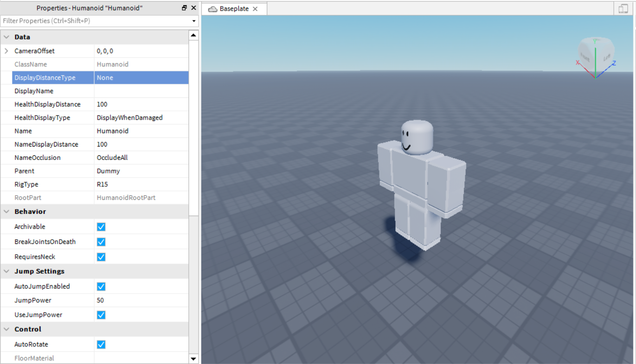Edit the DisplayName value field
The image size is (636, 364).
141,91
